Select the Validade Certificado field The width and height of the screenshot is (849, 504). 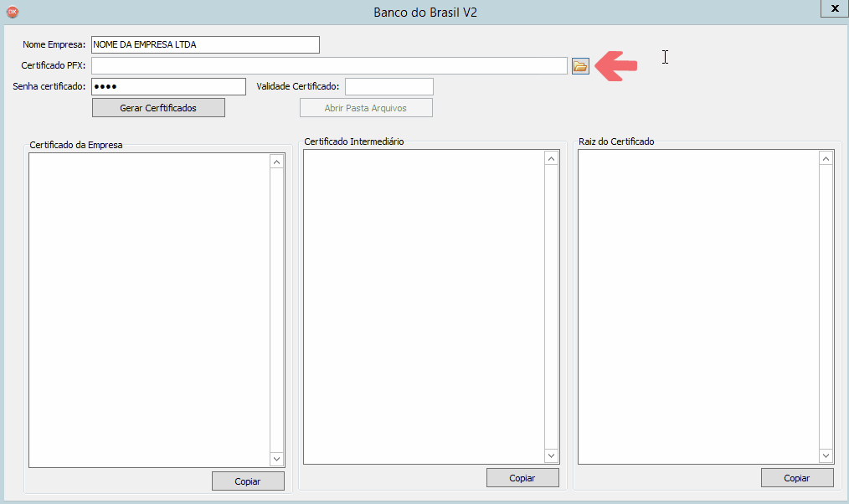click(389, 86)
